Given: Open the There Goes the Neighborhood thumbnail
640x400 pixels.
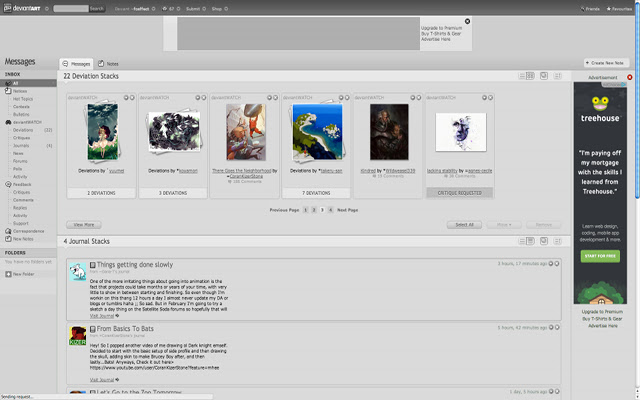Looking at the screenshot, I should [246, 131].
